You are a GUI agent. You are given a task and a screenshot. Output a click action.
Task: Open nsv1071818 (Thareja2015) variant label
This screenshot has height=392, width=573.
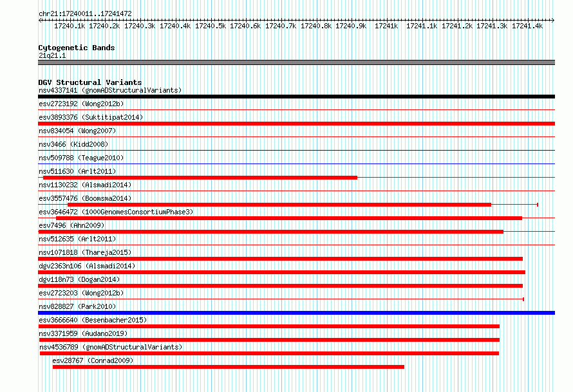(x=85, y=252)
